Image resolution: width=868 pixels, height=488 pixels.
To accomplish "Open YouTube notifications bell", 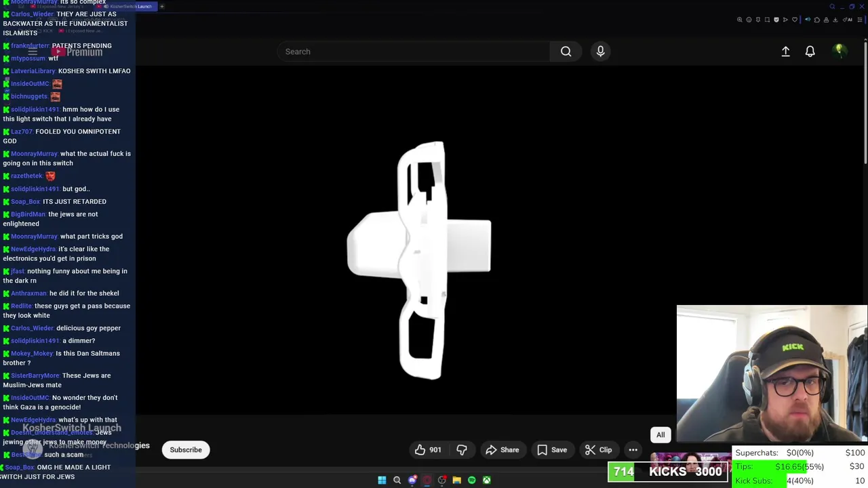I will (x=810, y=52).
